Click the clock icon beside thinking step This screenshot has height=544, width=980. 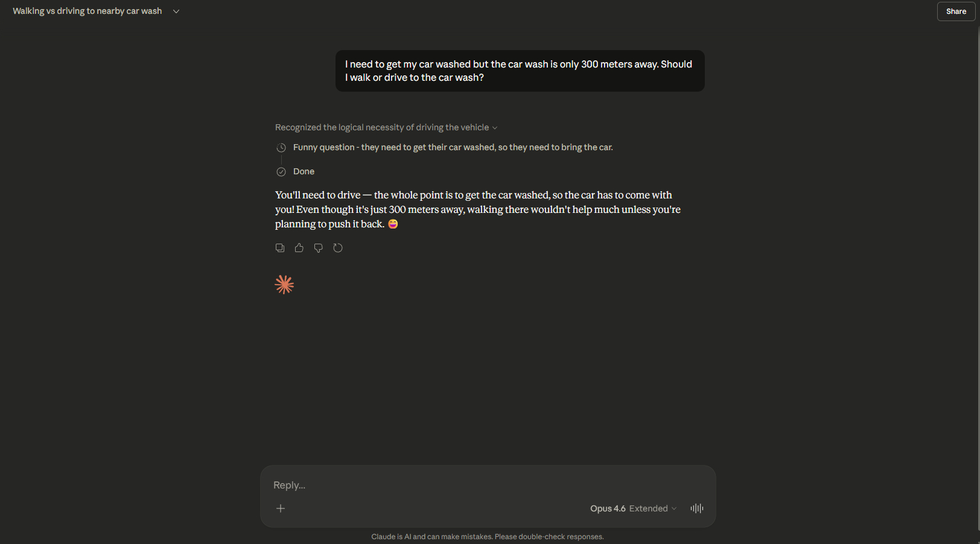click(x=281, y=148)
